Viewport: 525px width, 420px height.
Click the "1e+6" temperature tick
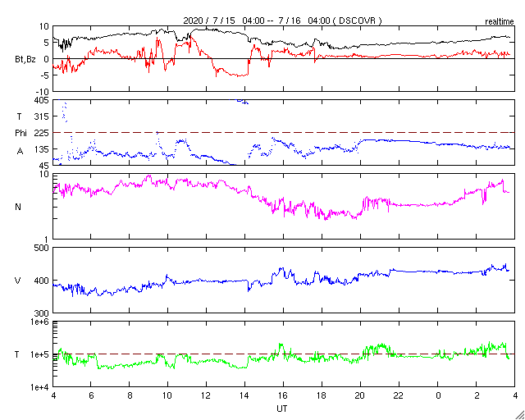(x=42, y=322)
